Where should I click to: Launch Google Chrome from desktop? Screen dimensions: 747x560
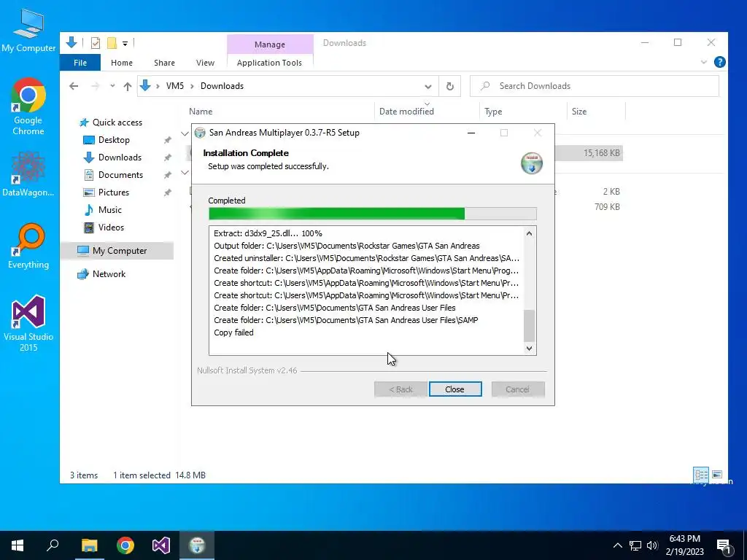coord(28,106)
